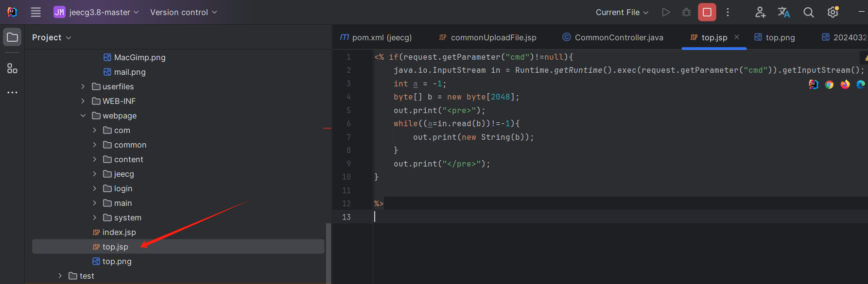Screen dimensions: 868x284
Task: Place cursor on the 'int a = -1;' line
Action: [420, 84]
